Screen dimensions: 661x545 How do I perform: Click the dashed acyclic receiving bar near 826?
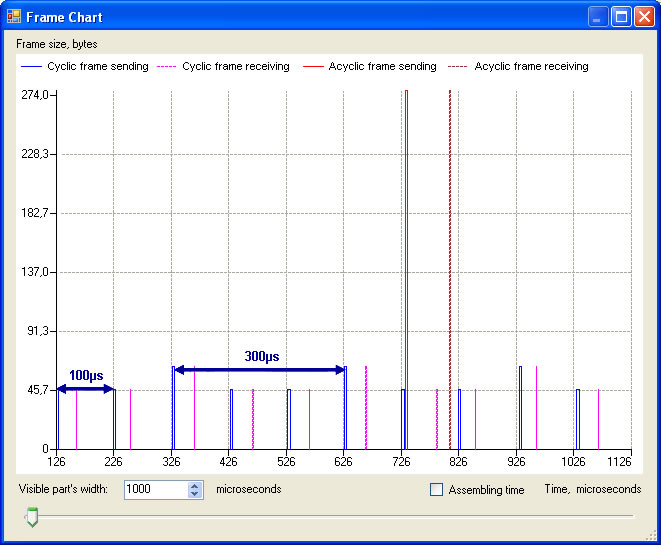coord(450,250)
